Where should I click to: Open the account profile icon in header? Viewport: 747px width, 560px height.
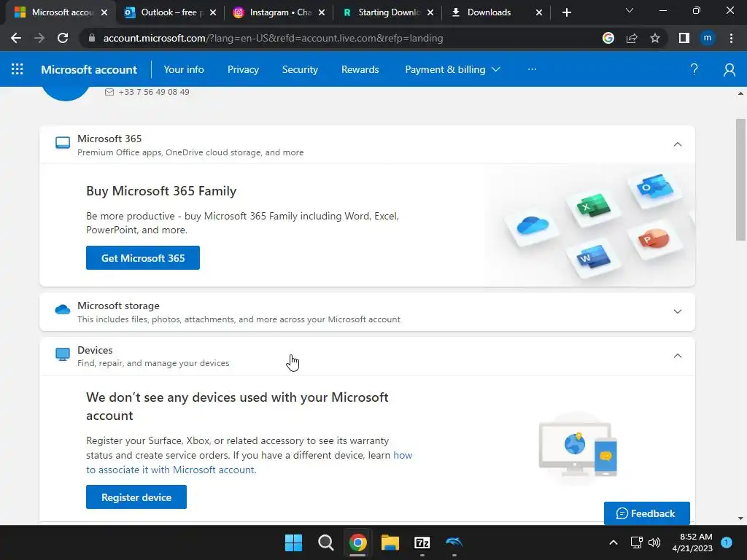pos(729,69)
